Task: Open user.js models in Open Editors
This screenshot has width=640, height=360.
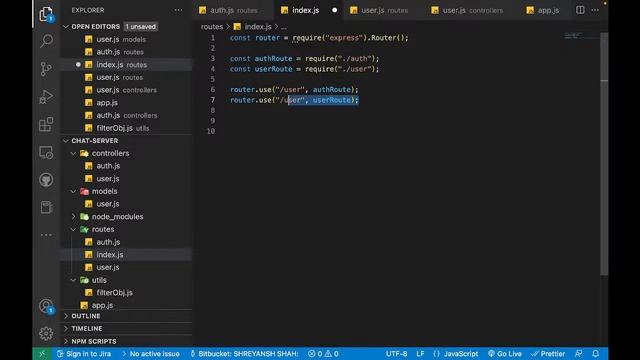Action: (126, 40)
